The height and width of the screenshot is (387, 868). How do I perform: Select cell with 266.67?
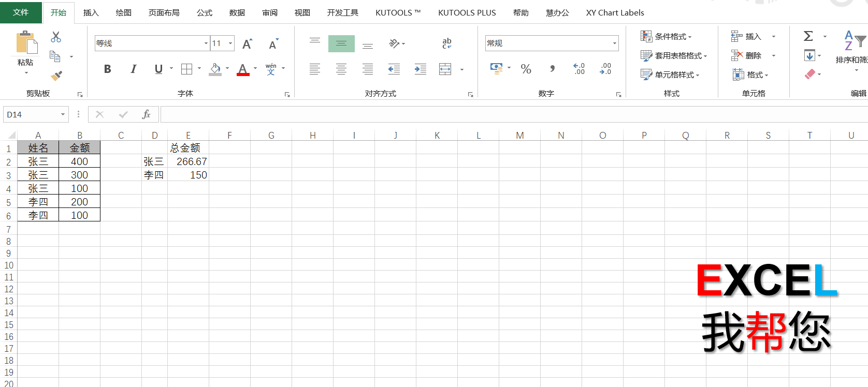[188, 161]
